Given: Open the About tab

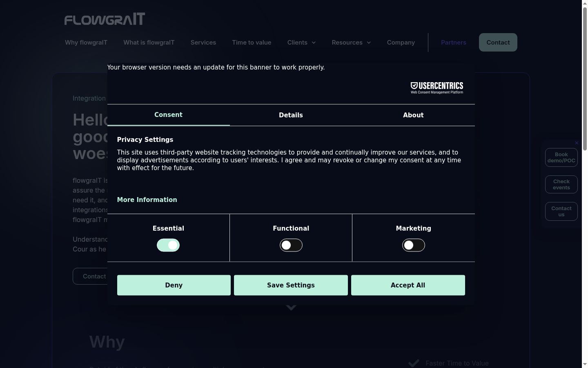Looking at the screenshot, I should click(x=413, y=115).
